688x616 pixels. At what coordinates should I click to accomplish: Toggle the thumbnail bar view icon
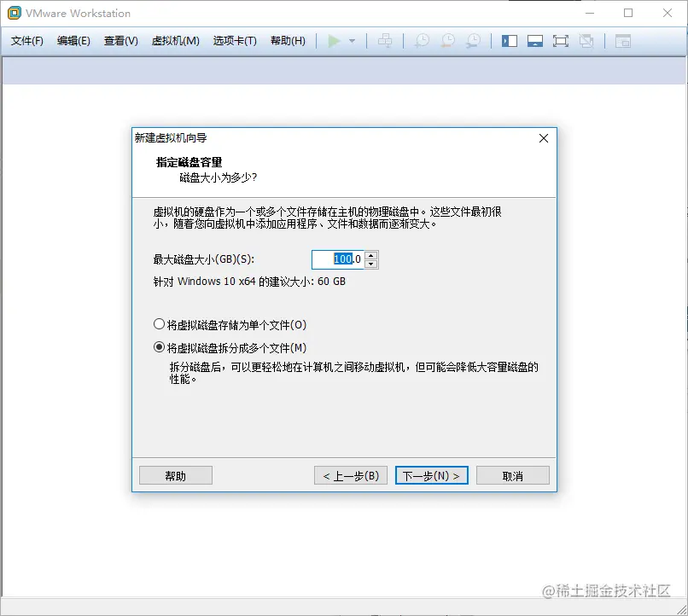[535, 41]
